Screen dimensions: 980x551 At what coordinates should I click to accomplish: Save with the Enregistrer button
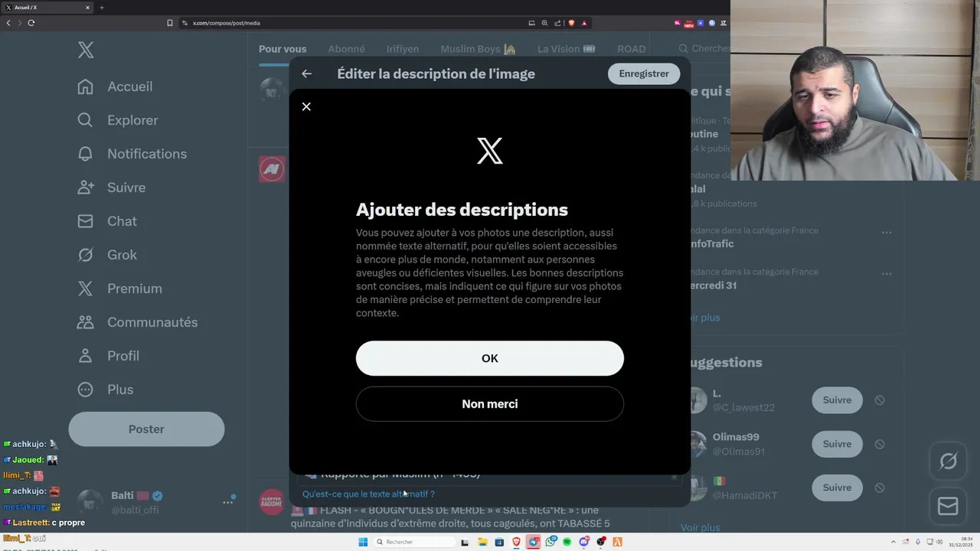click(644, 73)
